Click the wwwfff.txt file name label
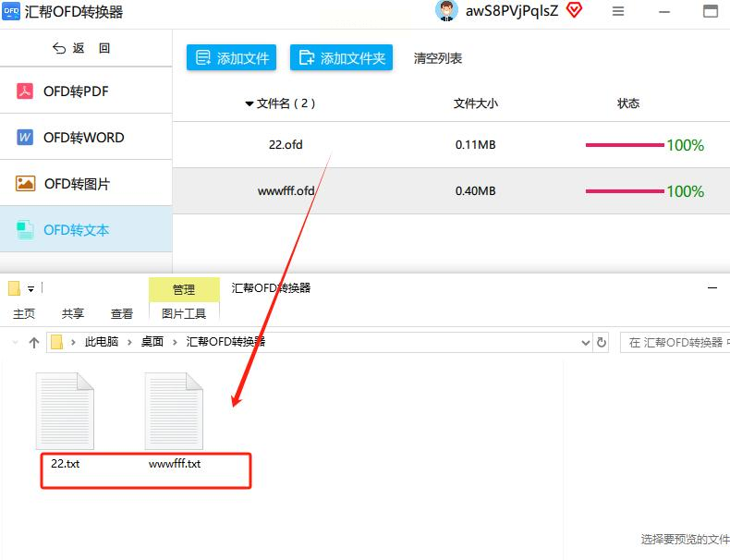Viewport: 730px width, 560px height. 175,464
